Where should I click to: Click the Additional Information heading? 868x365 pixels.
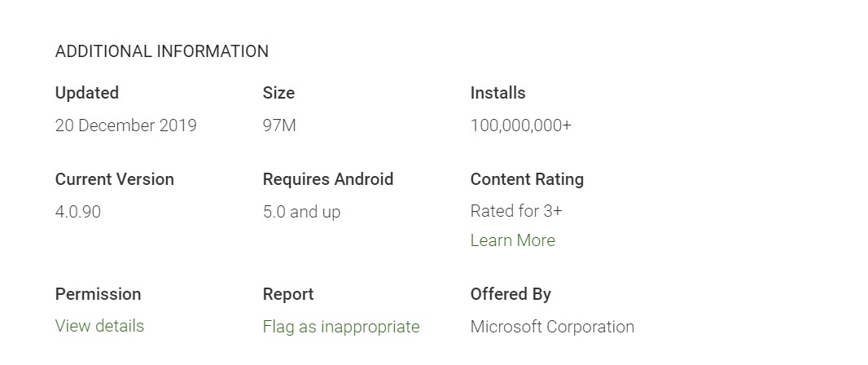coord(162,51)
